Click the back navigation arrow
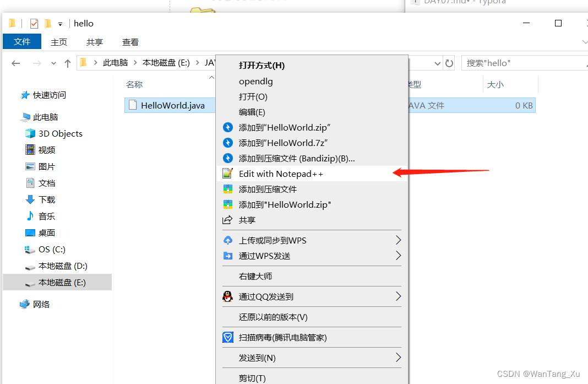 tap(16, 63)
